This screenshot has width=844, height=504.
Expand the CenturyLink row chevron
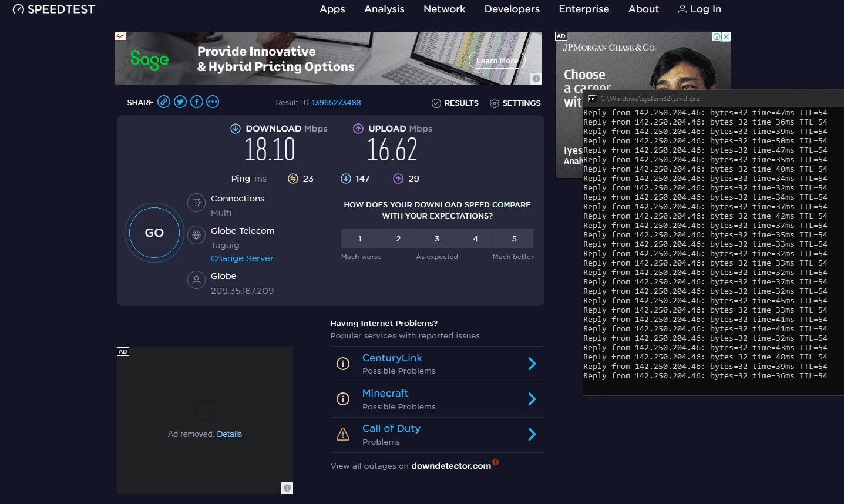coord(532,364)
